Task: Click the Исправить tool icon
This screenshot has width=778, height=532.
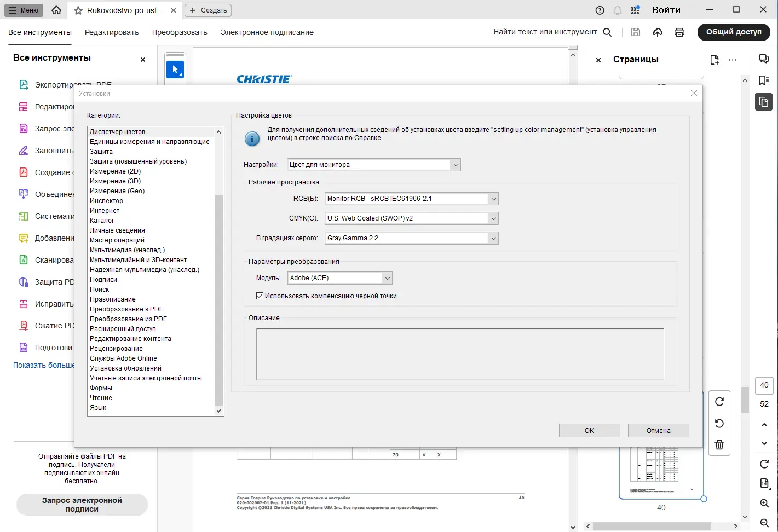Action: point(24,304)
